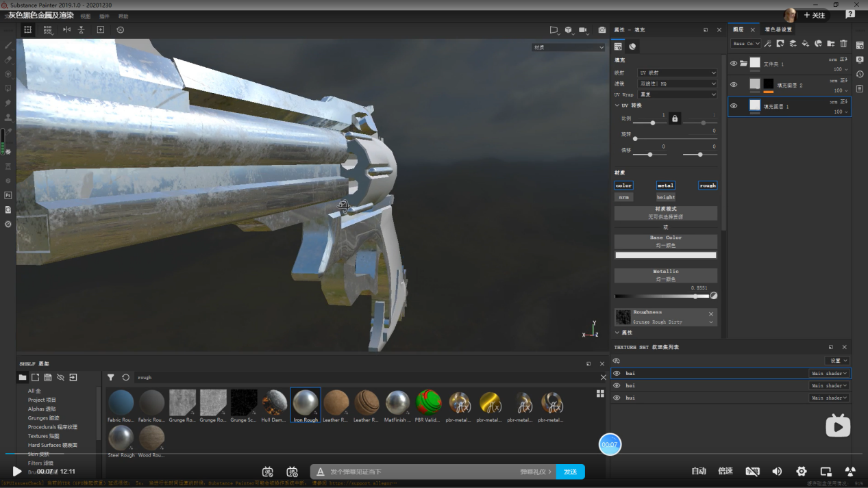Add a smart material to layers
This screenshot has height=488, width=868.
click(x=818, y=44)
